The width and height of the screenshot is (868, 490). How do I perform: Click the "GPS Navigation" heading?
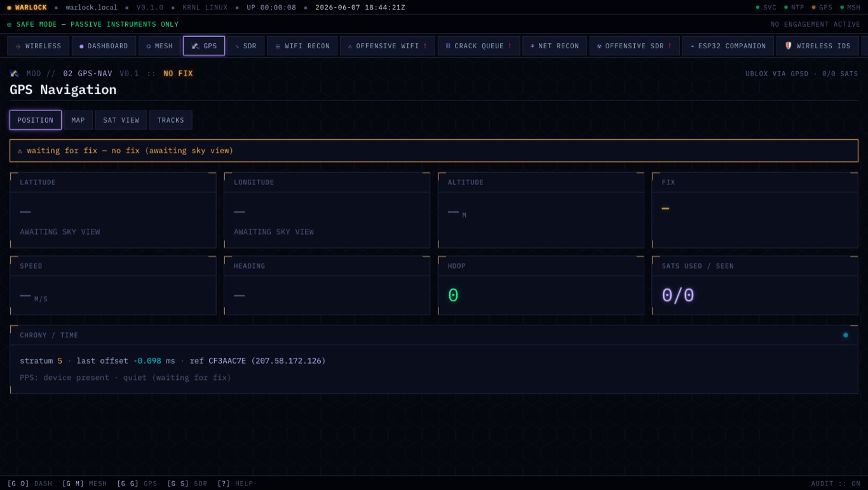(63, 90)
